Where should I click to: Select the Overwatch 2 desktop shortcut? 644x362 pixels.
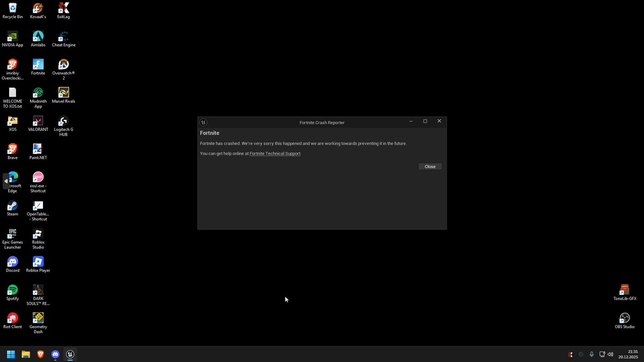[x=63, y=70]
